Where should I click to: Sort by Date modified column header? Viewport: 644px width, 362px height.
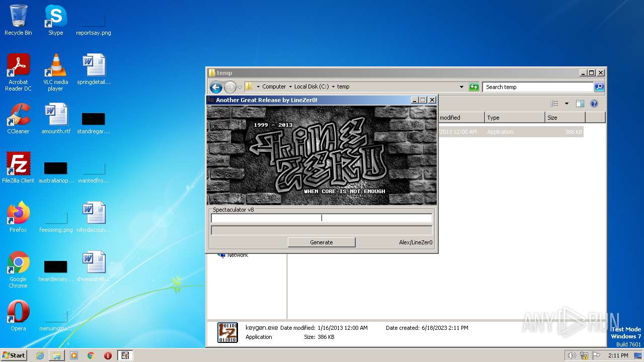click(461, 118)
